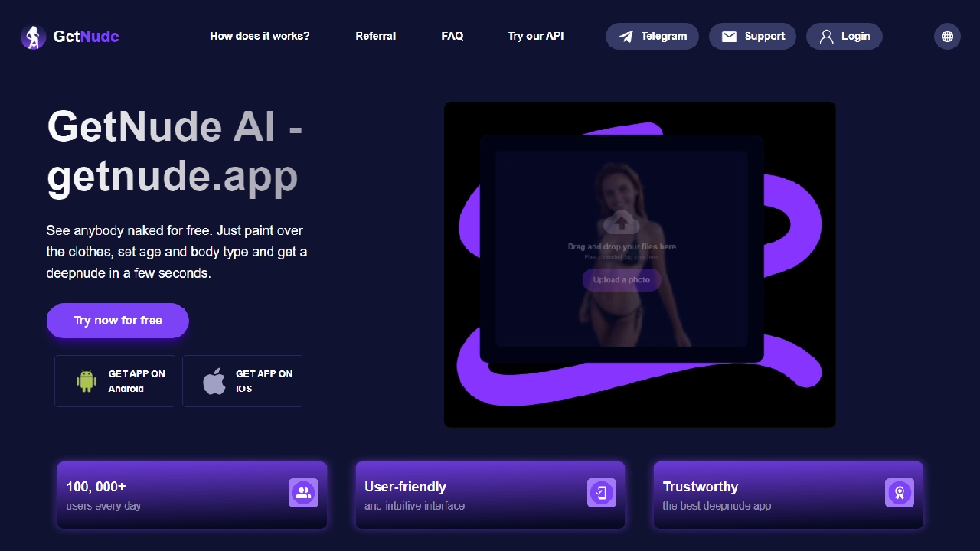This screenshot has width=980, height=551.
Task: Open the FAQ section
Action: click(452, 36)
